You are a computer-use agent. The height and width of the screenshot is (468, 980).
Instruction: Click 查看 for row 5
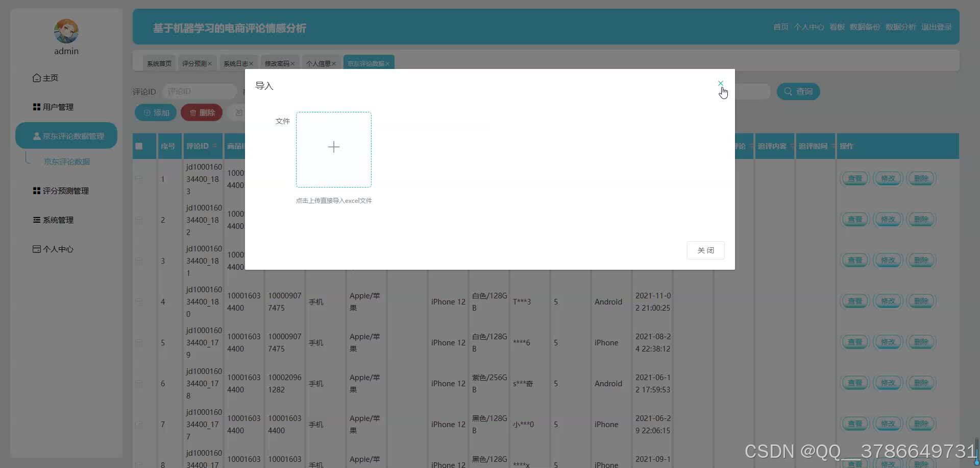pos(854,342)
